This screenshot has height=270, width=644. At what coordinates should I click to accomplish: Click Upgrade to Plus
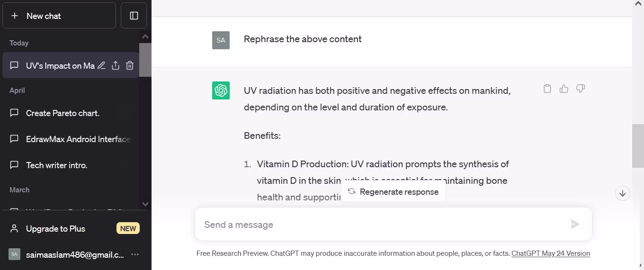point(55,229)
